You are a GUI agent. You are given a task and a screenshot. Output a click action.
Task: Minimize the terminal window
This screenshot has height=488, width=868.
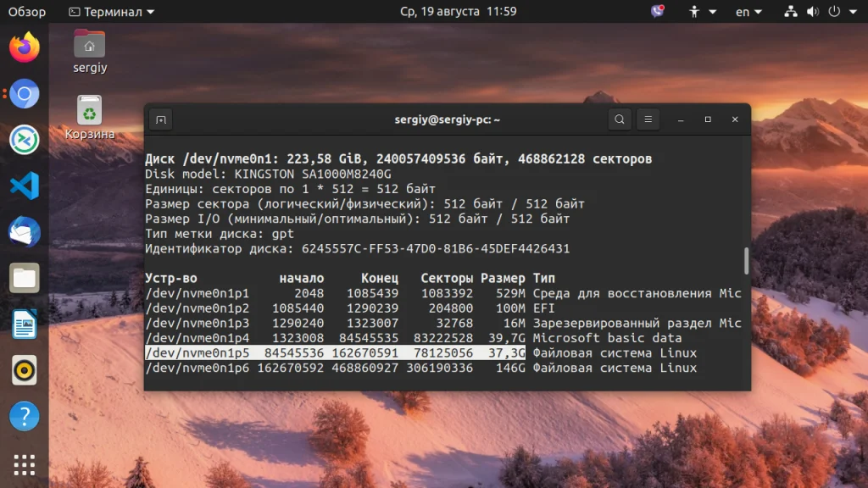[681, 119]
